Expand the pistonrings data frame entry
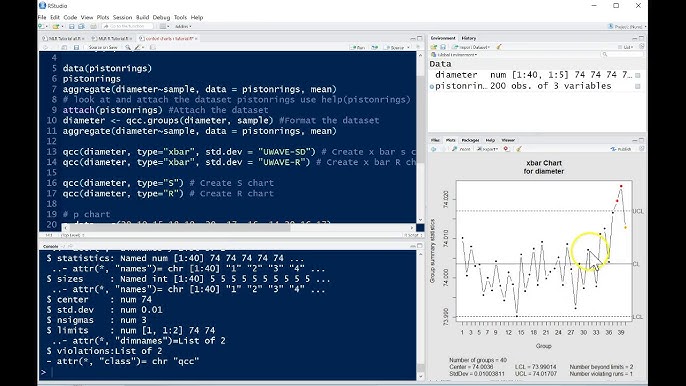Viewport: 686px width, 386px height. click(x=432, y=87)
